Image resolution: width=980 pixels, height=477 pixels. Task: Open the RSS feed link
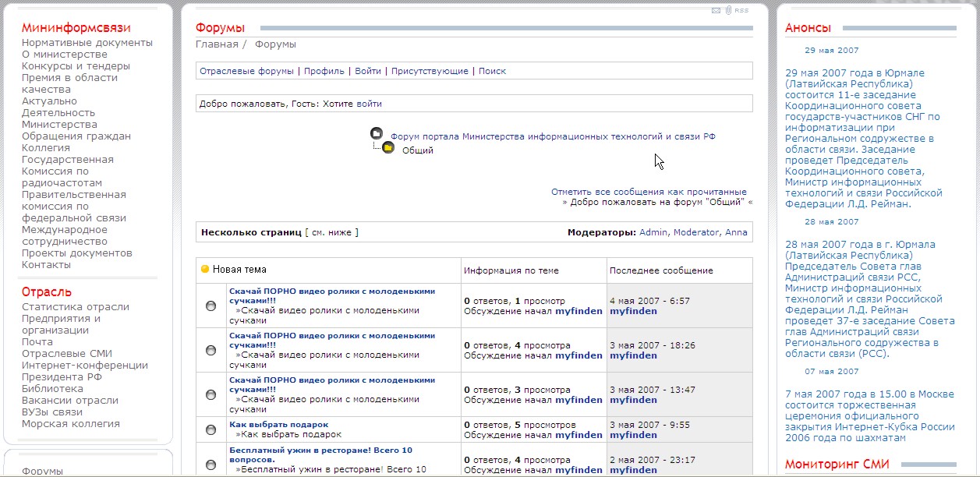point(741,10)
